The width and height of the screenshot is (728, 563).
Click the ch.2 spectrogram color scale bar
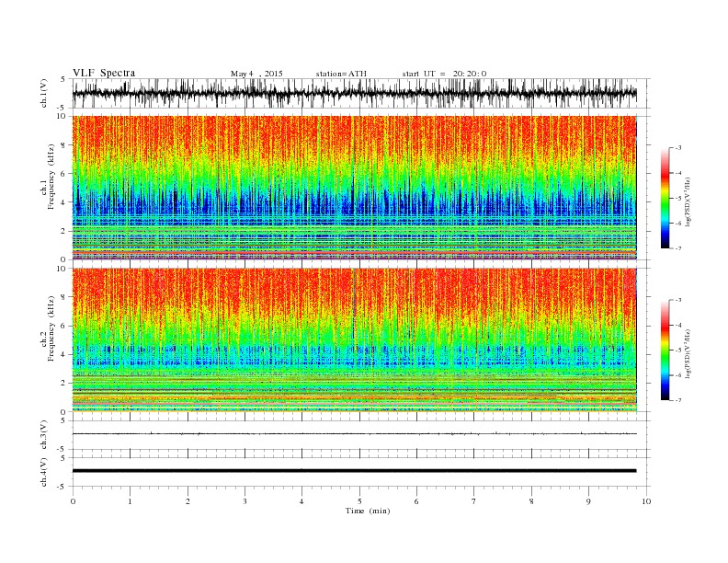click(665, 350)
